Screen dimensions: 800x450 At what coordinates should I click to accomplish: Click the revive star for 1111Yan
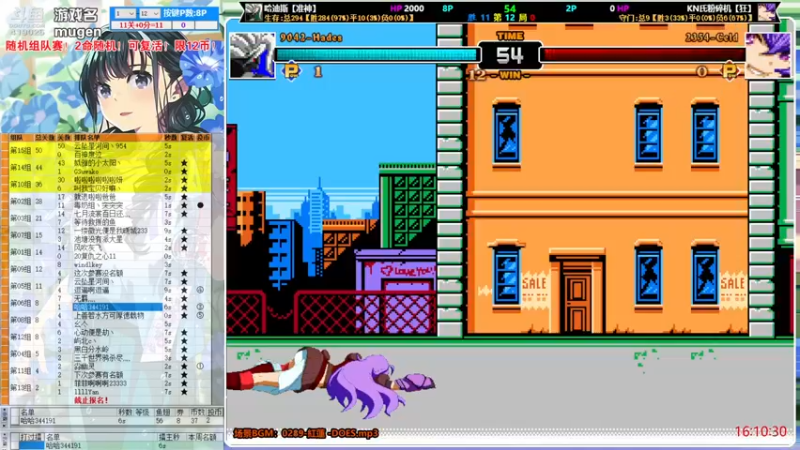pyautogui.click(x=184, y=392)
